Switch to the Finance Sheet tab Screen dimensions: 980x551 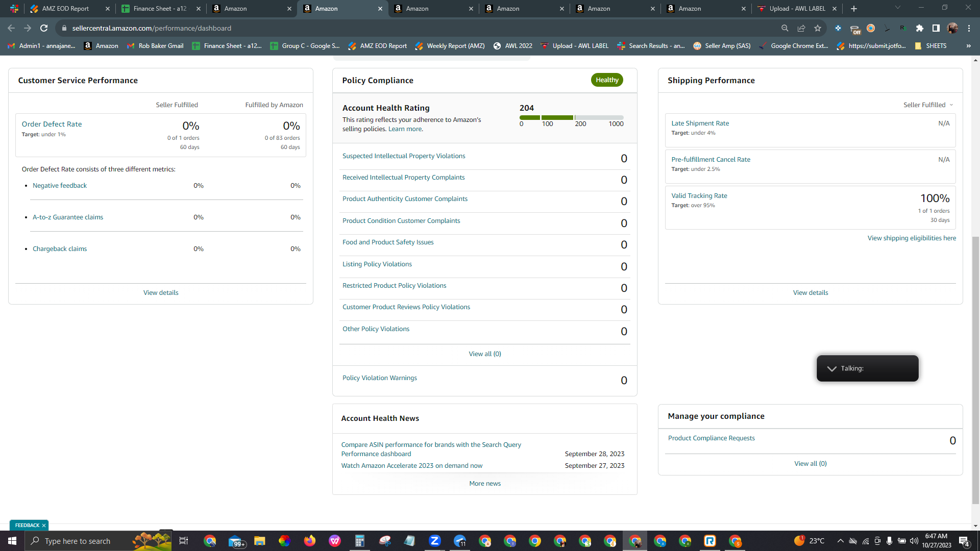tap(160, 9)
